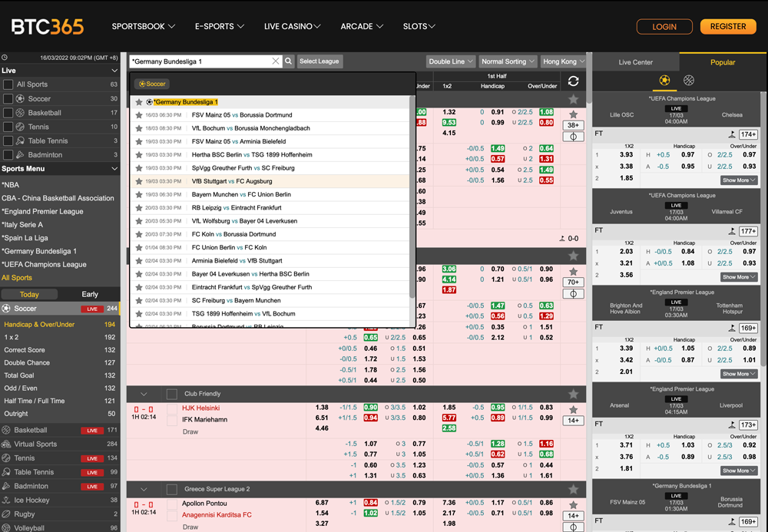The height and width of the screenshot is (532, 768).
Task: Click the Select League button
Action: 319,61
